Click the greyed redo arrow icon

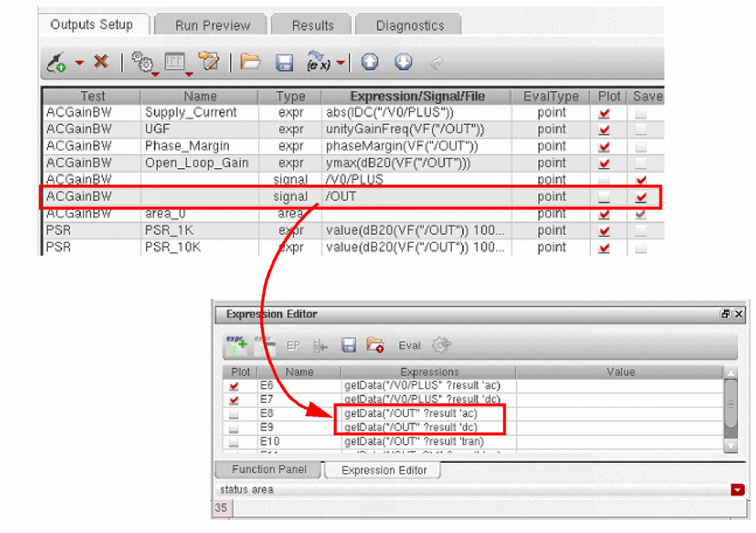(x=437, y=63)
